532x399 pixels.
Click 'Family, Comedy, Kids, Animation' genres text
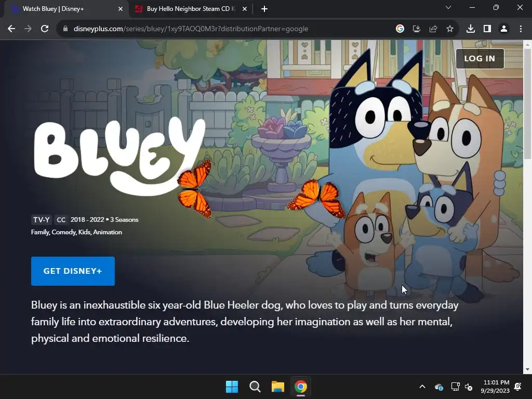77,232
